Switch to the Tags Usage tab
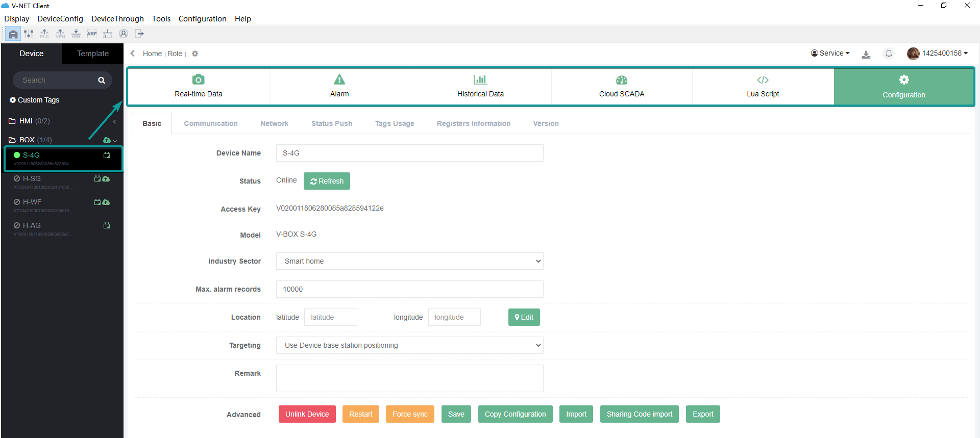Viewport: 980px width, 438px height. tap(395, 123)
